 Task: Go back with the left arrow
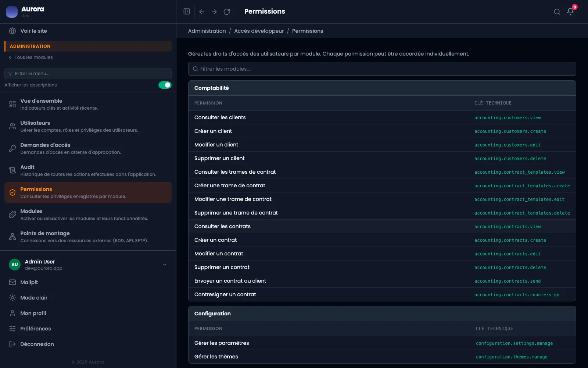point(202,12)
